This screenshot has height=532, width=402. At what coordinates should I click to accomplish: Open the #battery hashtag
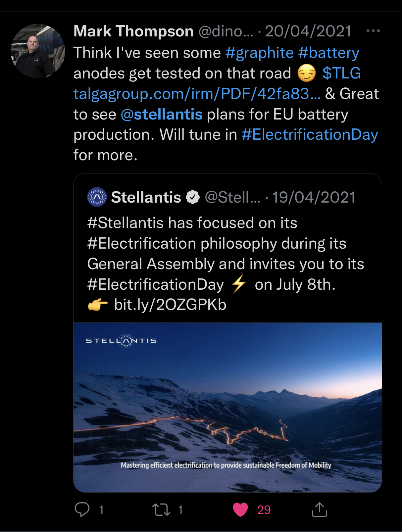(328, 53)
